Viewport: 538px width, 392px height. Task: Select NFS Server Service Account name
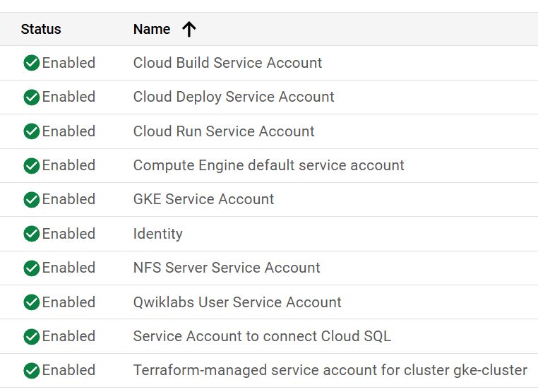(227, 268)
